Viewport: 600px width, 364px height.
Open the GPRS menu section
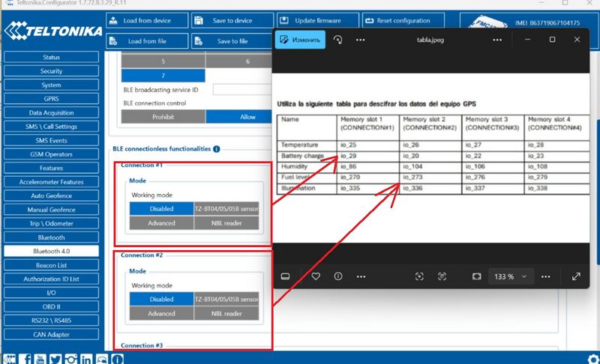pos(51,99)
